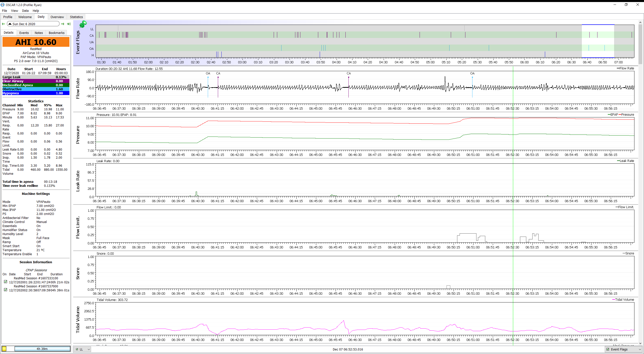Image resolution: width=644 pixels, height=354 pixels.
Task: Open the View menu
Action: [15, 11]
